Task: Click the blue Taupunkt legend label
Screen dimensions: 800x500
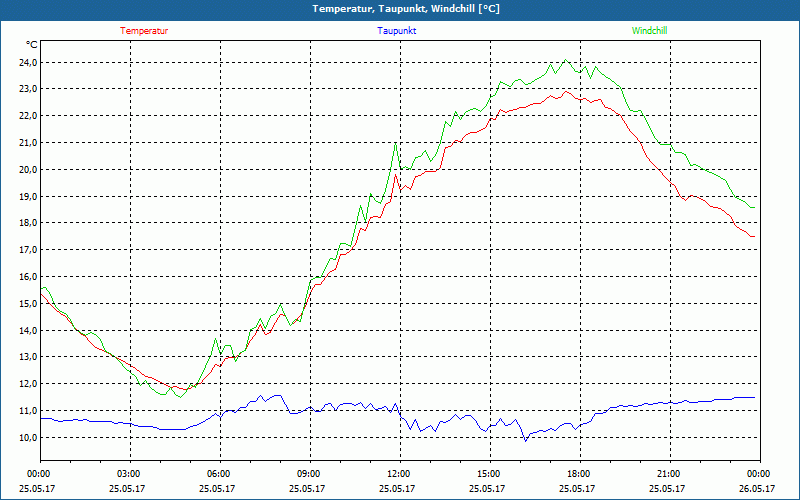Action: click(396, 31)
